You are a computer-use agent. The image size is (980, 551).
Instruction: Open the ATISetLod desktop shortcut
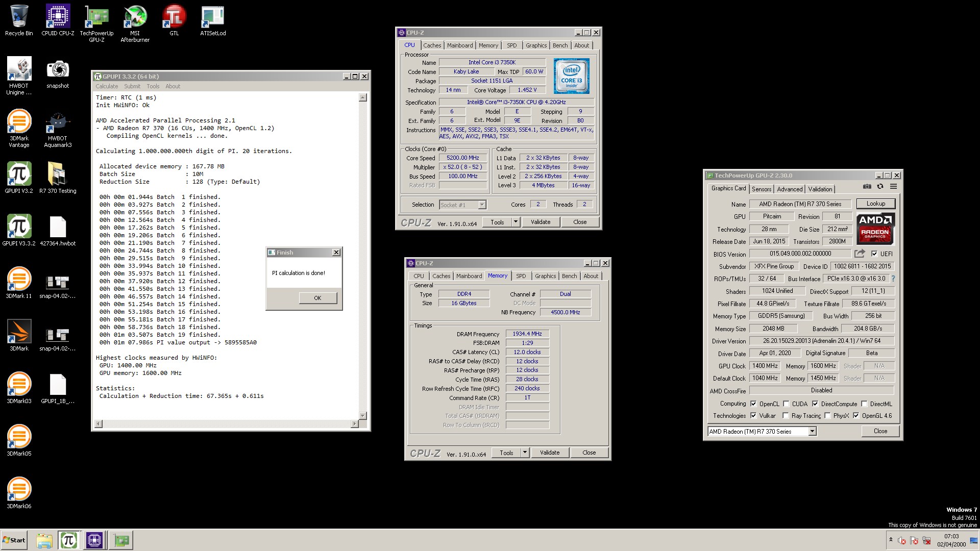pos(213,20)
